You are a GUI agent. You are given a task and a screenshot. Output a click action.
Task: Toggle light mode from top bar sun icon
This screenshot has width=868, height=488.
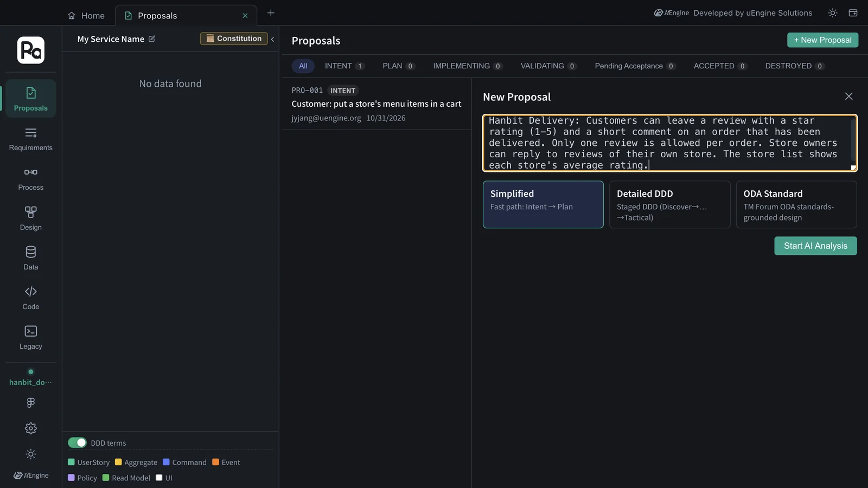pos(833,13)
